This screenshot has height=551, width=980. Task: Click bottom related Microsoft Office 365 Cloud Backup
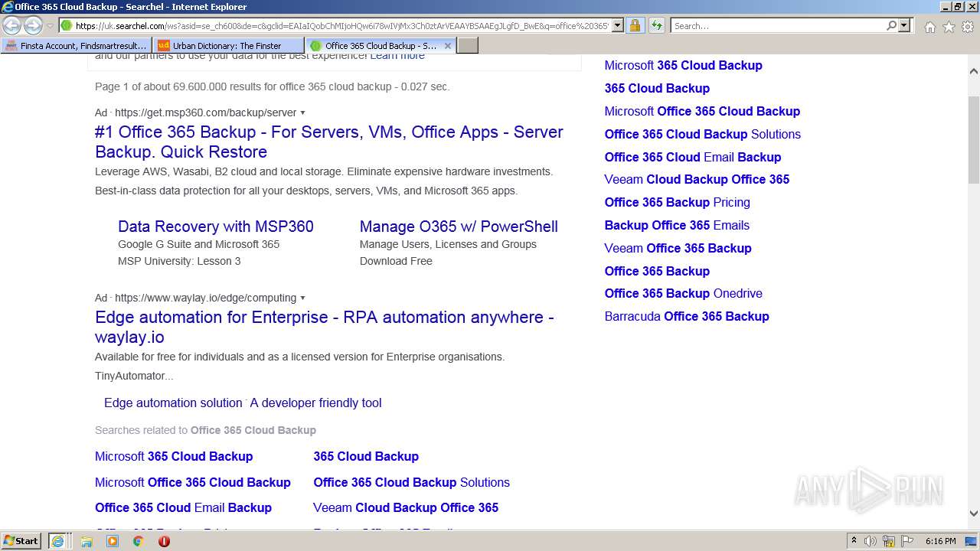[193, 482]
